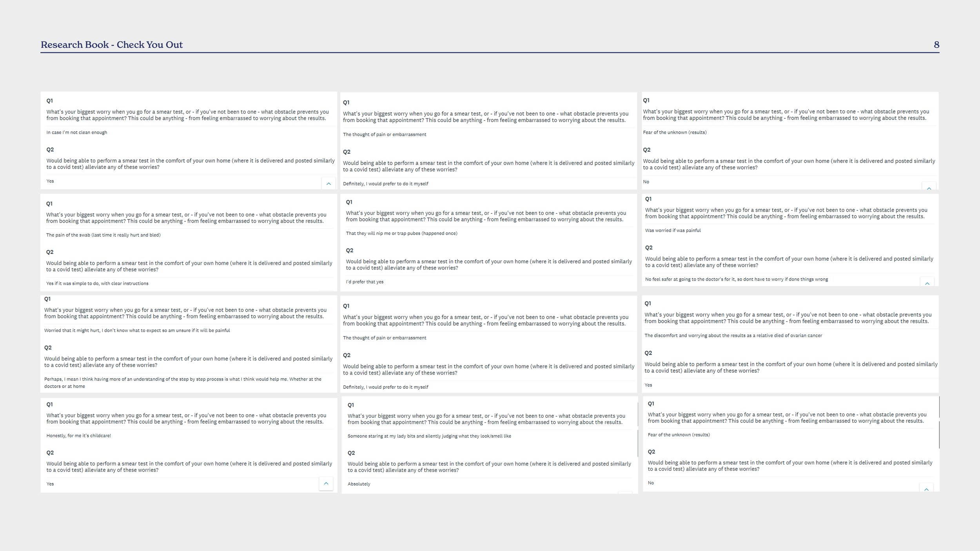The width and height of the screenshot is (980, 551).
Task: Select the answer about the pain of the swab
Action: [x=103, y=235]
